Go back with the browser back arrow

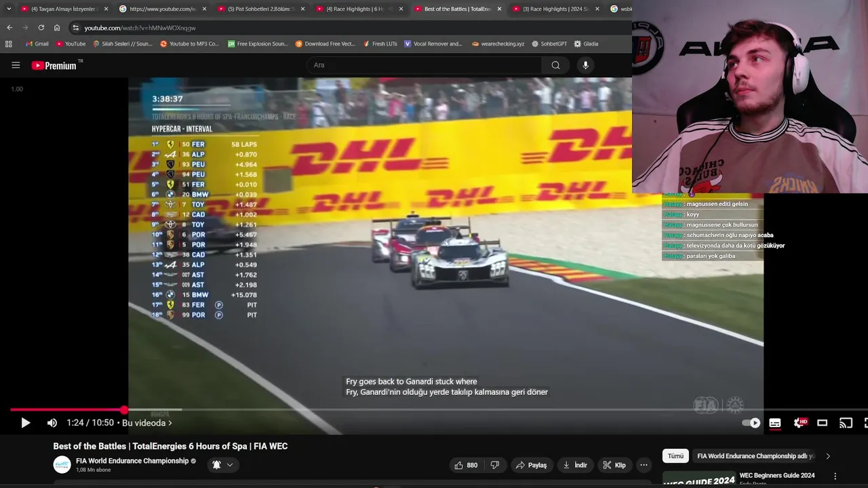(9, 28)
